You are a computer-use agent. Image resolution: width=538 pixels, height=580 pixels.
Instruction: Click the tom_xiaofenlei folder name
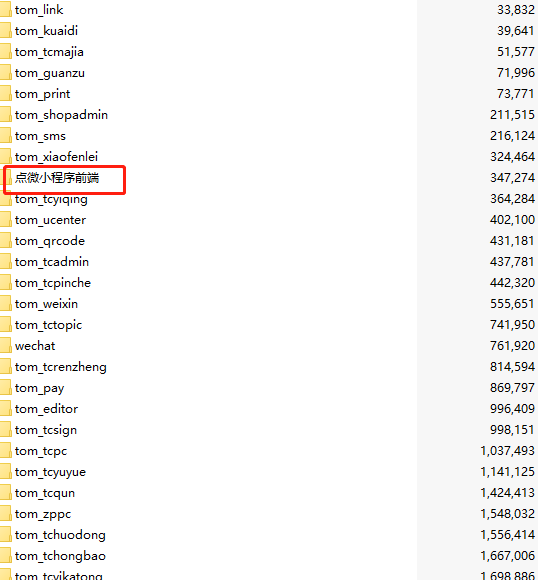point(56,157)
